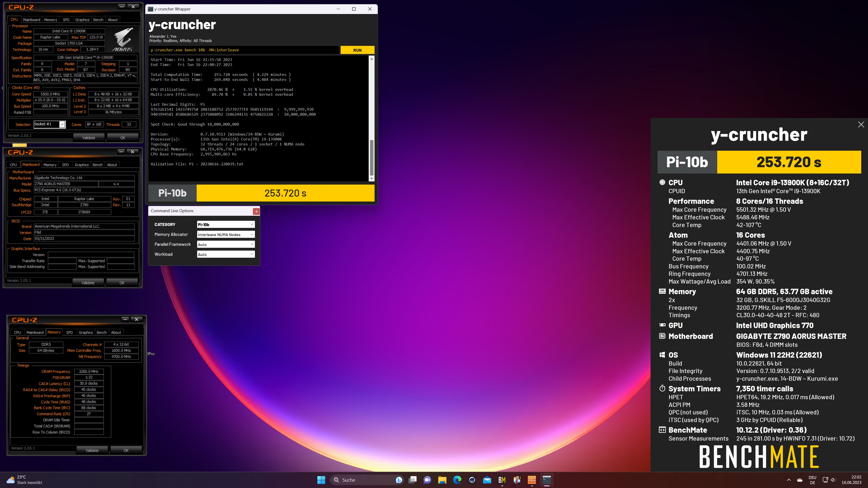Open Microsoft Edge from the taskbar

coord(457,480)
